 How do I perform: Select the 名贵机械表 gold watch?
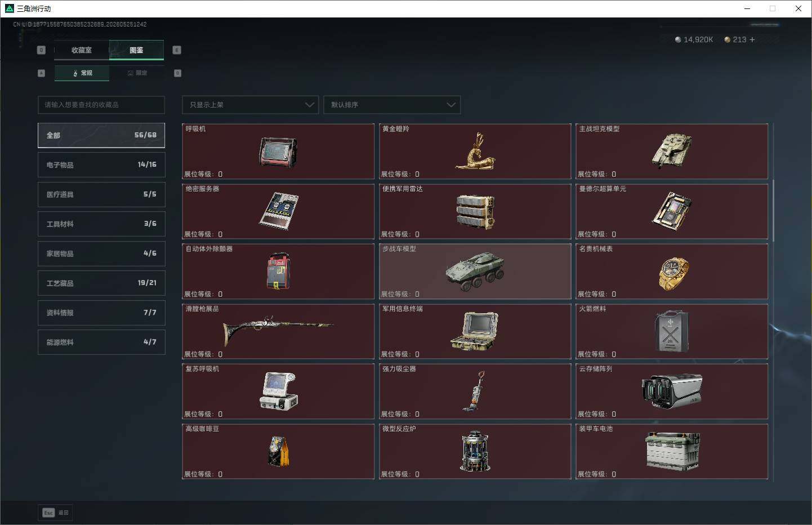click(x=672, y=272)
